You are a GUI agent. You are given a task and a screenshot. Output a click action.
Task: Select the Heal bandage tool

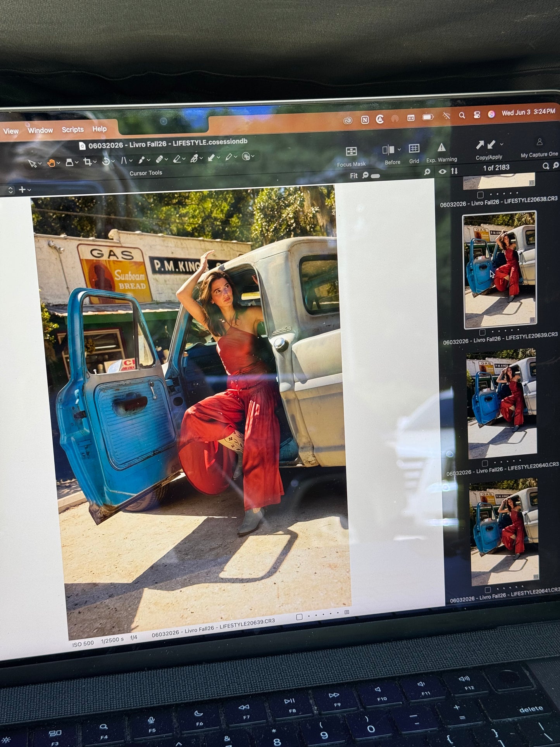(159, 159)
